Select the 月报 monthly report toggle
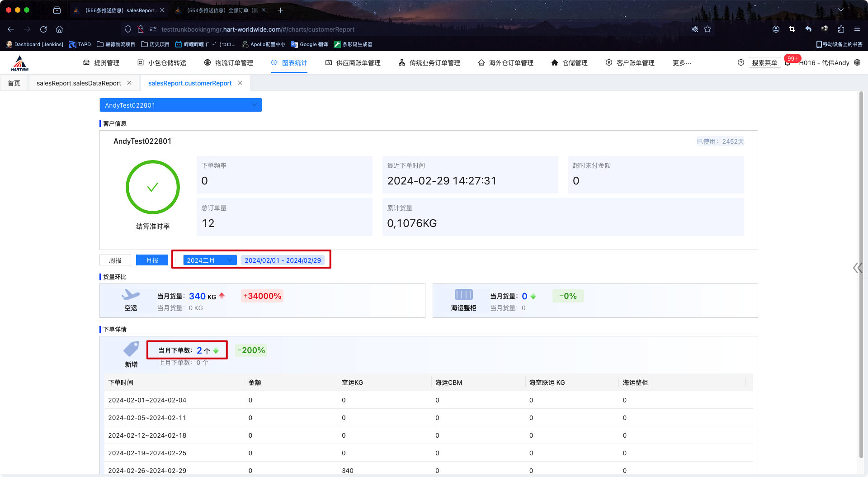868x477 pixels. pyautogui.click(x=152, y=260)
